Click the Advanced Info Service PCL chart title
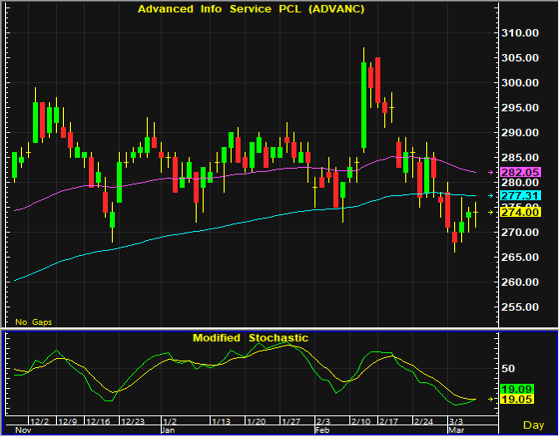 click(x=251, y=9)
